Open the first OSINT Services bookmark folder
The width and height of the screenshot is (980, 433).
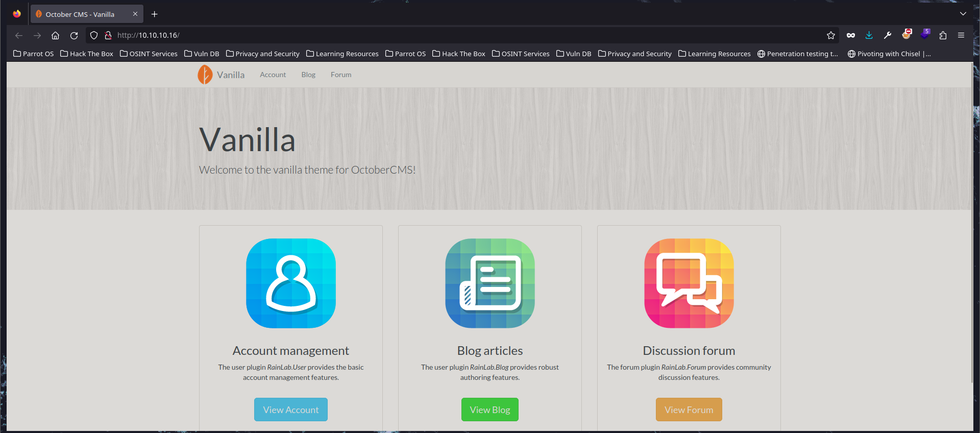click(x=149, y=54)
